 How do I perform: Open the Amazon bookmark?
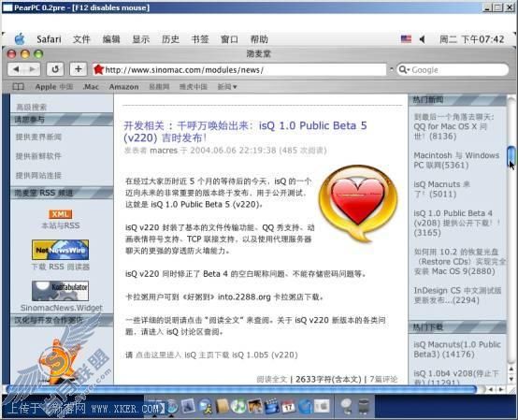(123, 87)
